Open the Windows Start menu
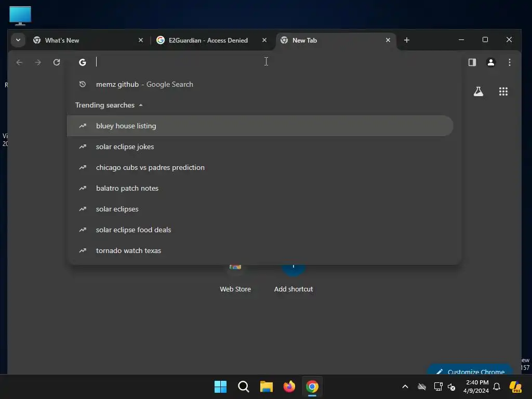This screenshot has height=399, width=532. pos(220,387)
